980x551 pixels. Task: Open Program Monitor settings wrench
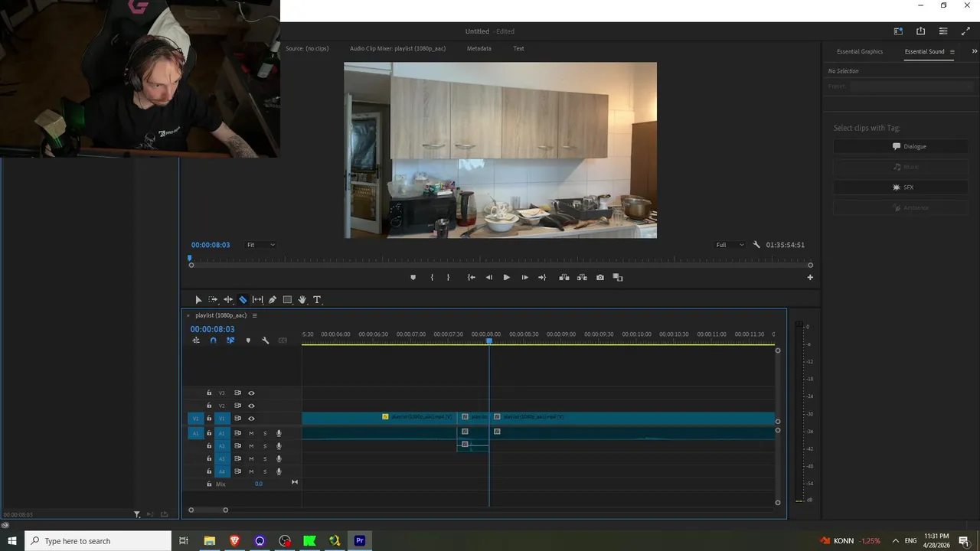coord(756,245)
